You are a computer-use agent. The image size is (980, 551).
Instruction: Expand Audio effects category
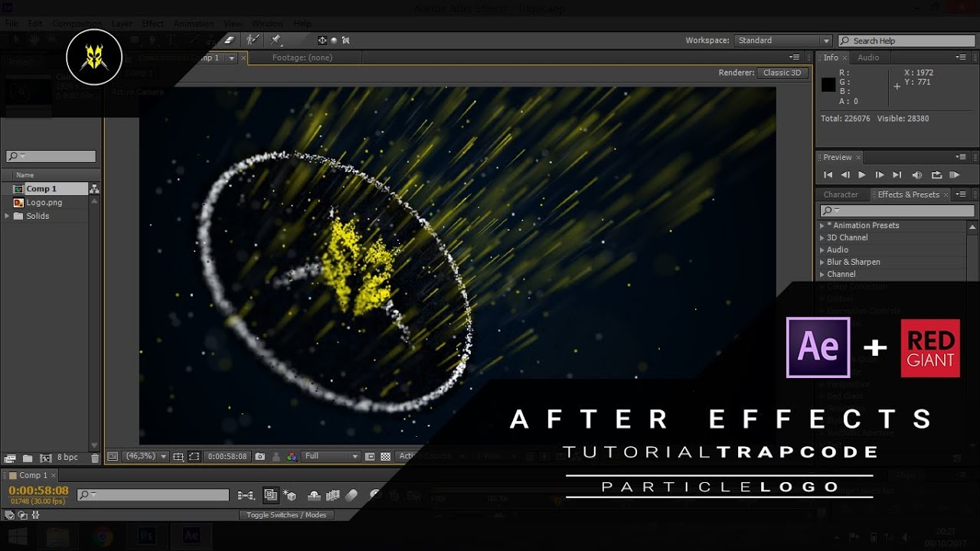pos(822,250)
